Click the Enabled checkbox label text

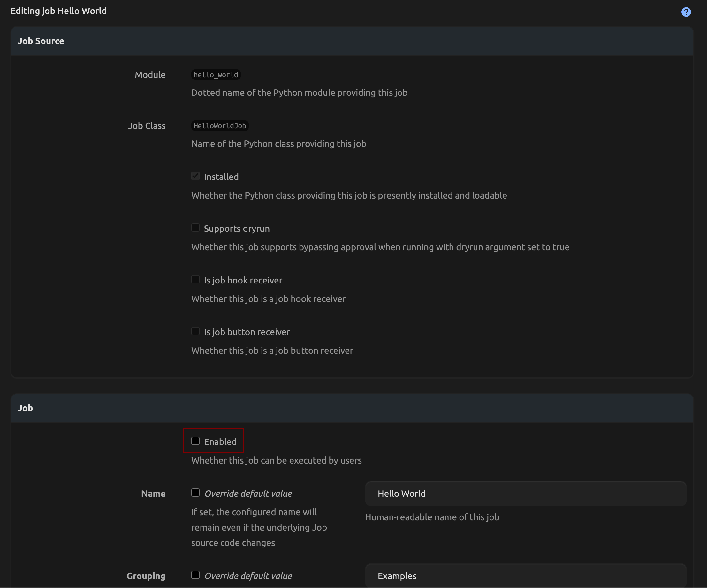pyautogui.click(x=220, y=441)
